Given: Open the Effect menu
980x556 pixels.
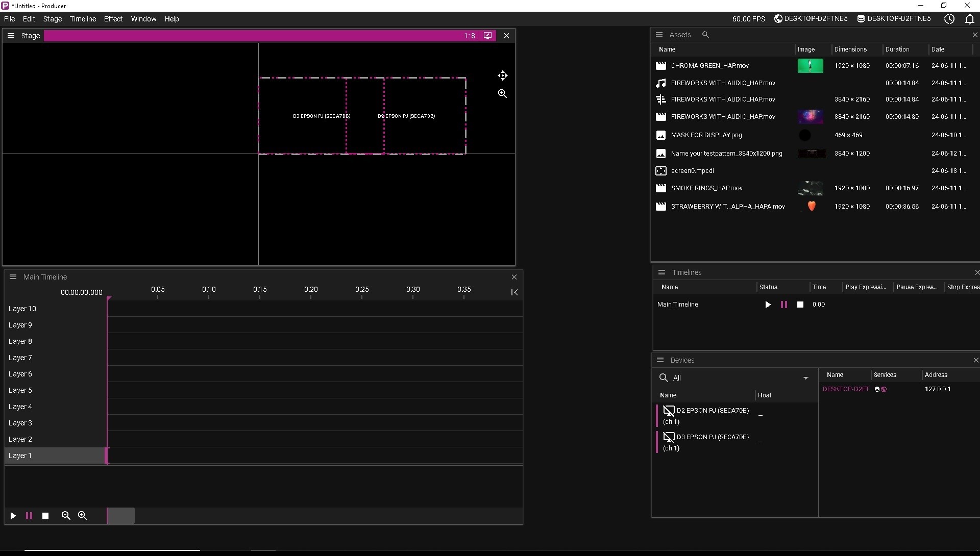Looking at the screenshot, I should [113, 19].
